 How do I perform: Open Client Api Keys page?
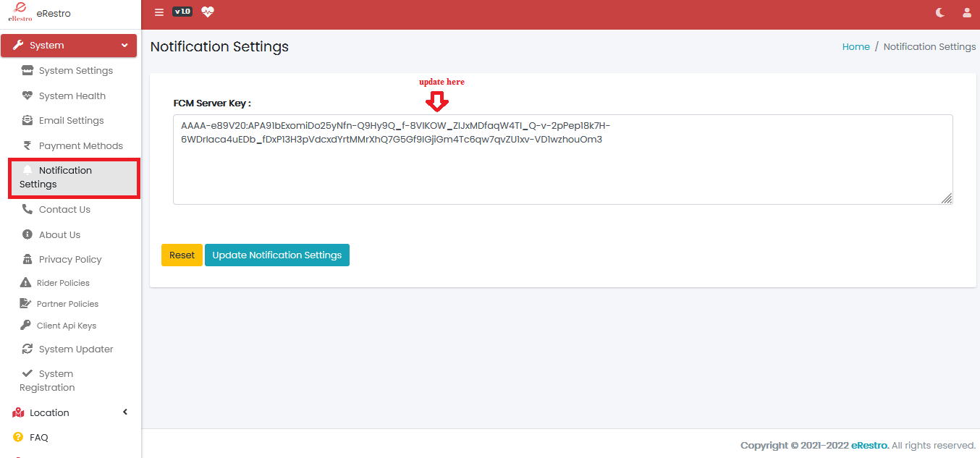[x=66, y=326]
